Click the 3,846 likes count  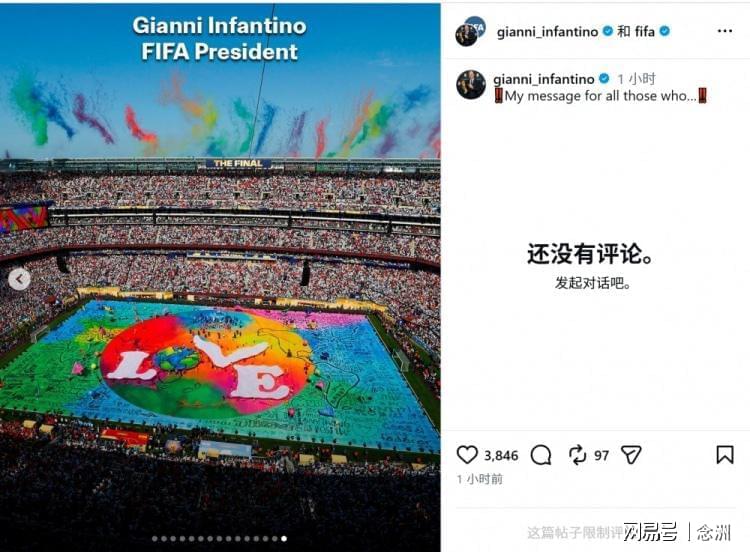coord(501,455)
